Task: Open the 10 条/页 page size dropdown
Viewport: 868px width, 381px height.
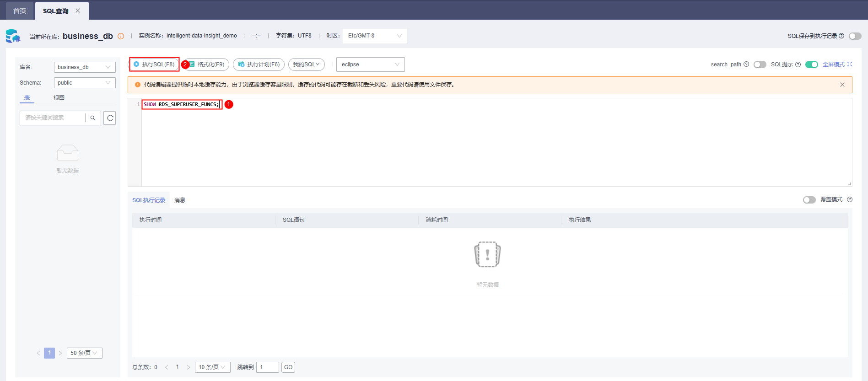Action: (x=213, y=367)
